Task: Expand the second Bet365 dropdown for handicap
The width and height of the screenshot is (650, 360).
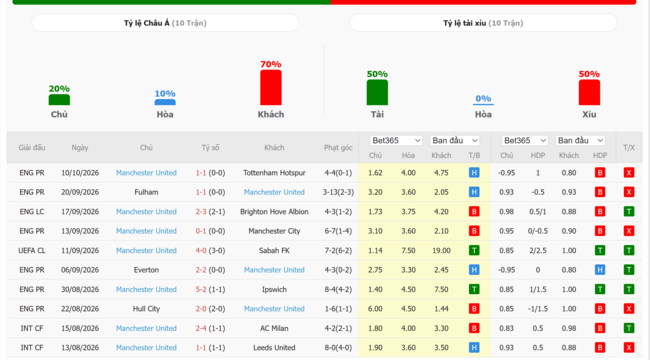Action: click(524, 141)
